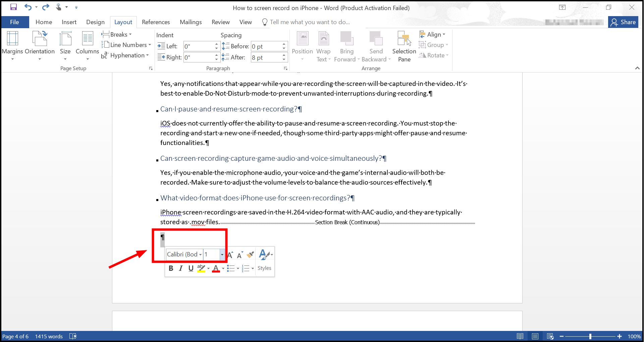Click the proofing status icon
This screenshot has width=644, height=342.
[x=73, y=336]
